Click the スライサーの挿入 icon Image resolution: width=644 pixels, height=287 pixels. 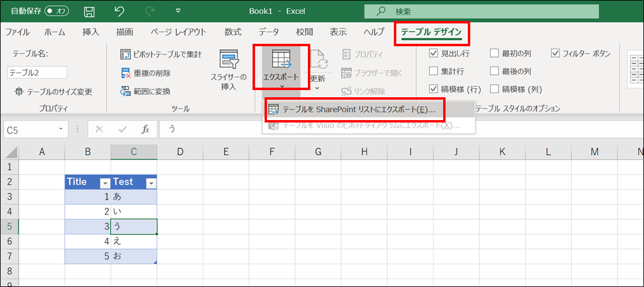pyautogui.click(x=228, y=59)
